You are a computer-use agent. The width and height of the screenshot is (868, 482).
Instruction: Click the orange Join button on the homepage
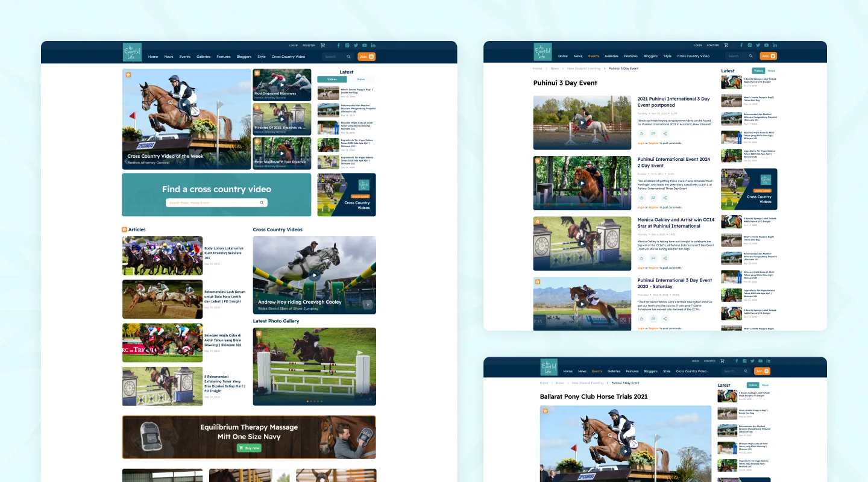click(x=366, y=57)
